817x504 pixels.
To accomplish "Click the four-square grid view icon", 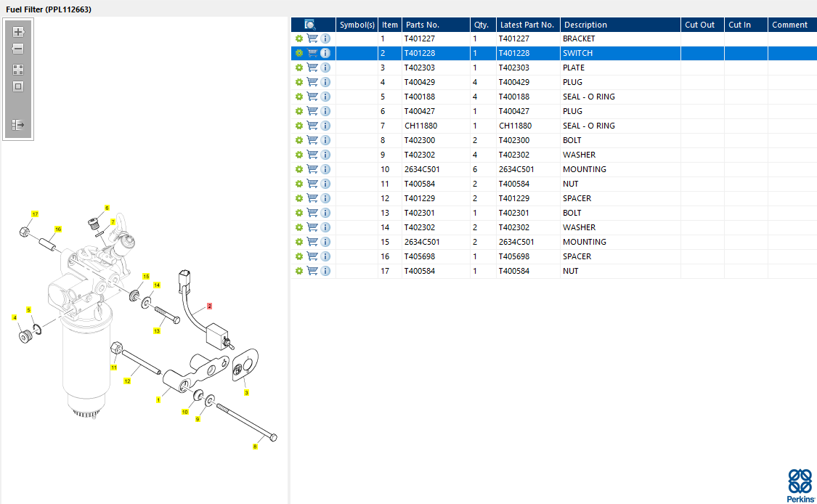I will pyautogui.click(x=18, y=70).
